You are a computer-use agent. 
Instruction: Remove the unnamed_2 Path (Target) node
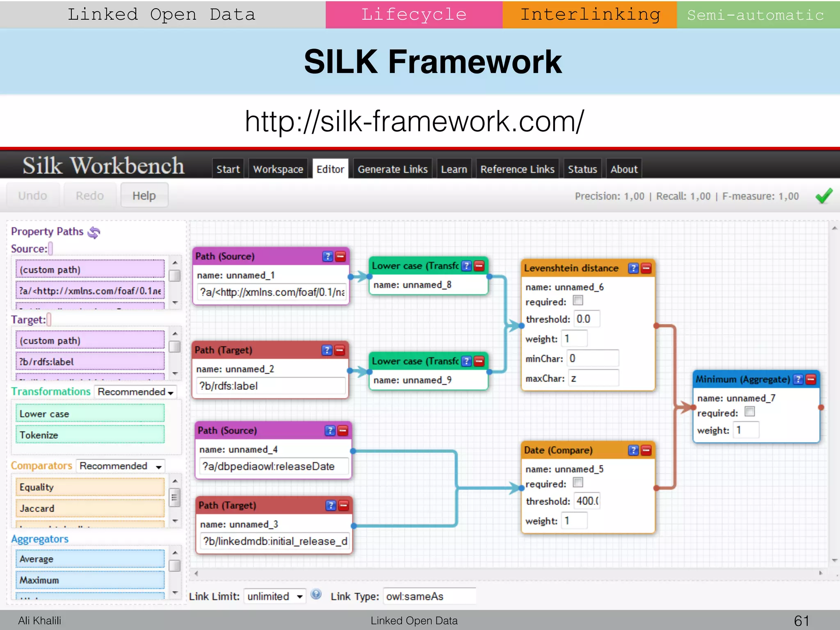pyautogui.click(x=340, y=350)
